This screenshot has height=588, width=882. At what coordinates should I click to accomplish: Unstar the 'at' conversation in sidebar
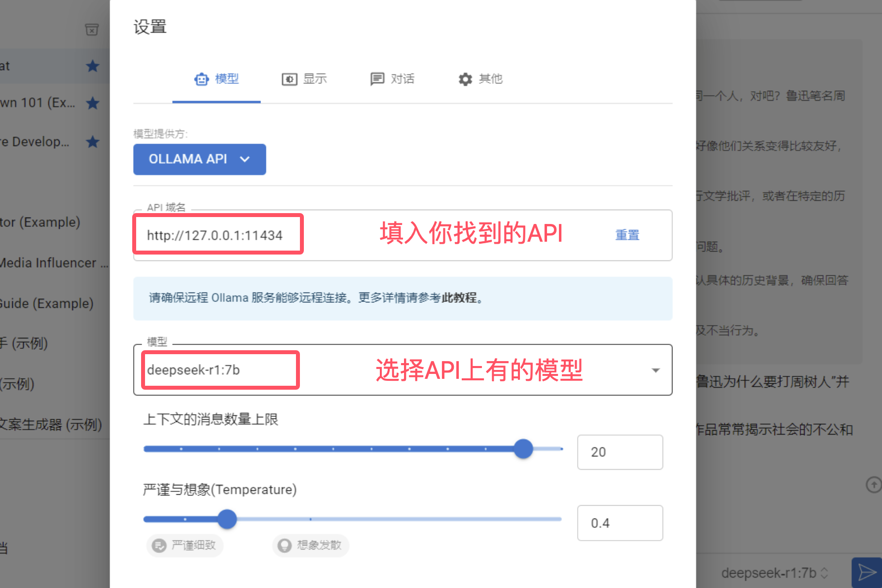pyautogui.click(x=93, y=66)
